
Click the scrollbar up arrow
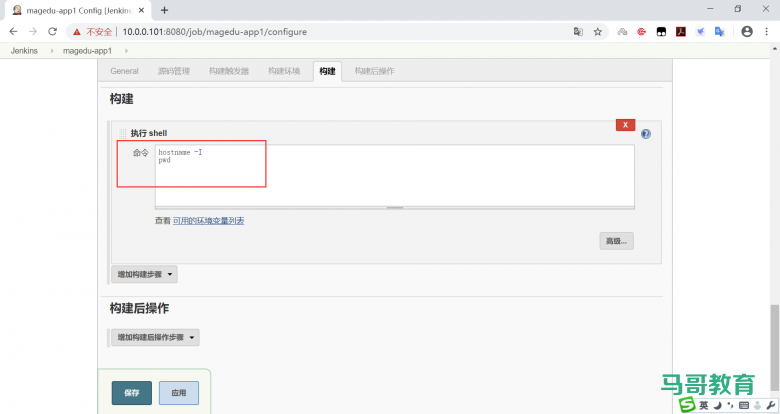pos(775,49)
